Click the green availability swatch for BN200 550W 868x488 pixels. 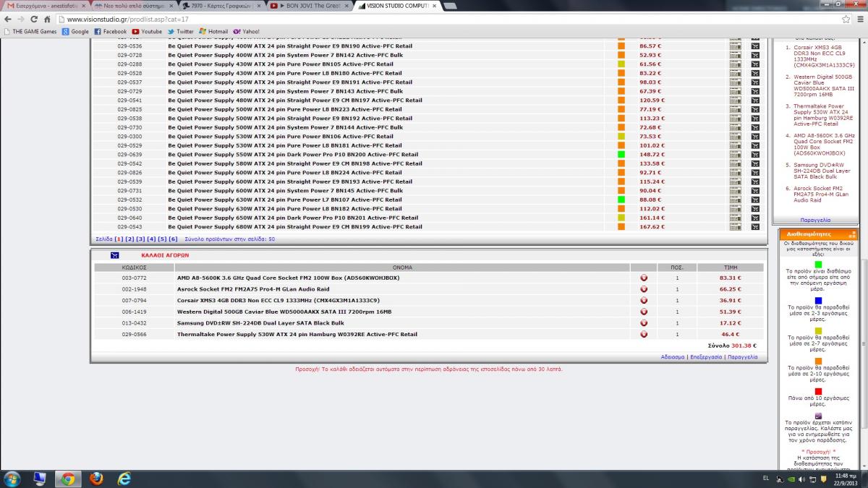tap(621, 155)
